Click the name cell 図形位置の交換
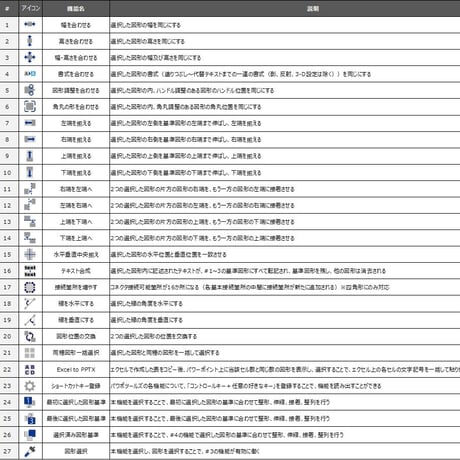 76,336
